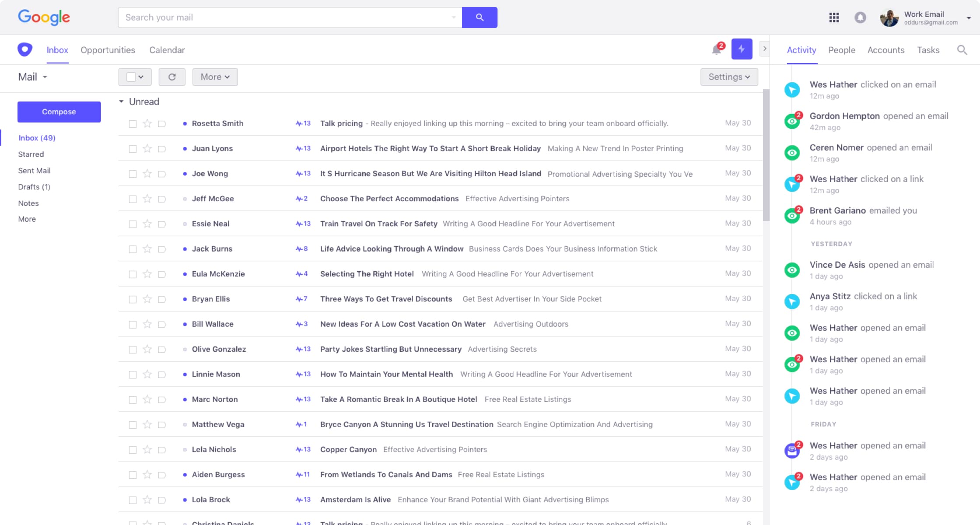Click the label tag icon on Juan Lyons email
980x525 pixels.
162,149
